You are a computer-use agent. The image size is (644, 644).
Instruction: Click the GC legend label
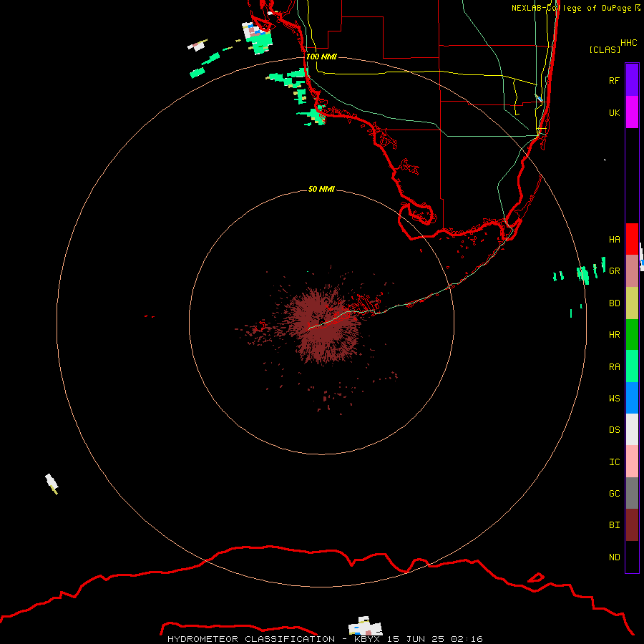pos(614,493)
